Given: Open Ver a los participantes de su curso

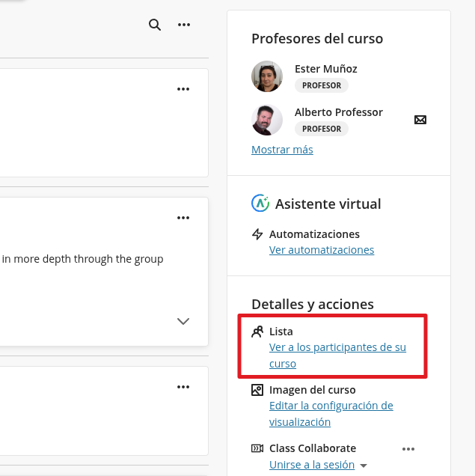Looking at the screenshot, I should point(337,356).
